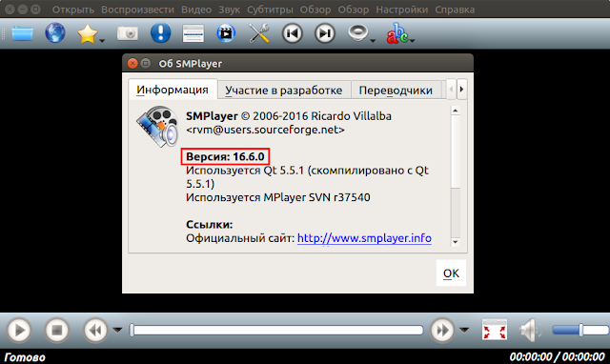Open the Воспроизвести menu

tap(137, 10)
